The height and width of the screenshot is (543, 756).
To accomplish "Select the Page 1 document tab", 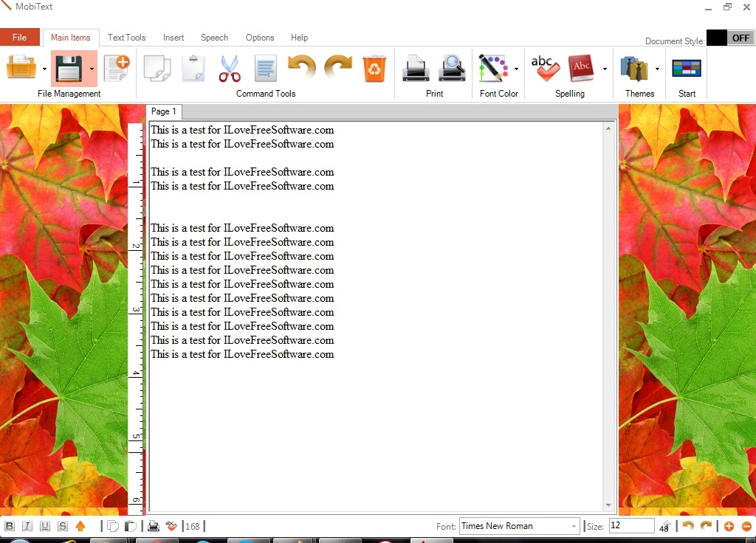I will [163, 111].
